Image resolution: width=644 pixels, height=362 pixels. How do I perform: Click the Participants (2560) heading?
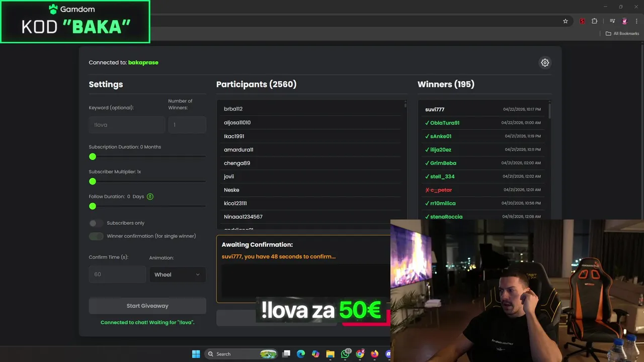[257, 84]
